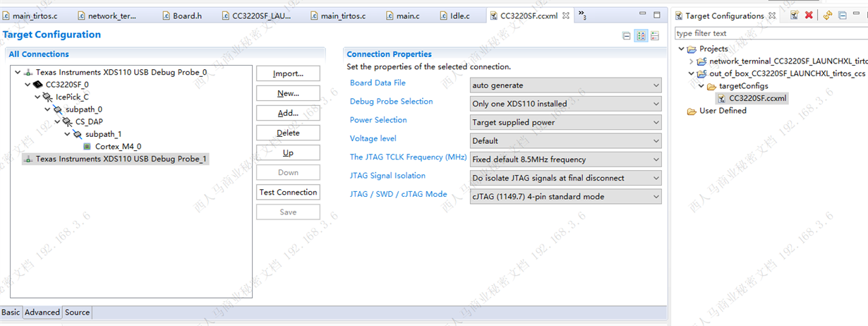Viewport: 868px width, 326px height.
Task: Select the CC3220SF_0 chip icon
Action: pyautogui.click(x=37, y=85)
